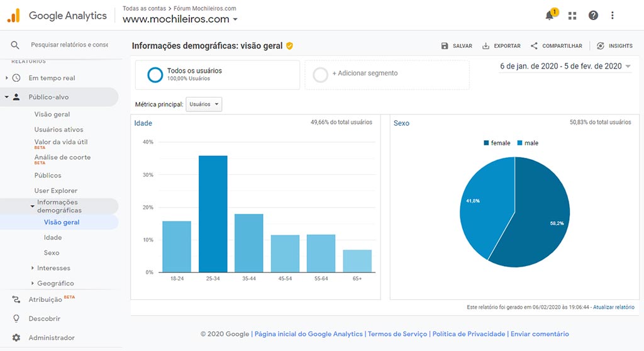The width and height of the screenshot is (644, 351).
Task: Expand the Em tempo real section arrow
Action: pos(6,77)
